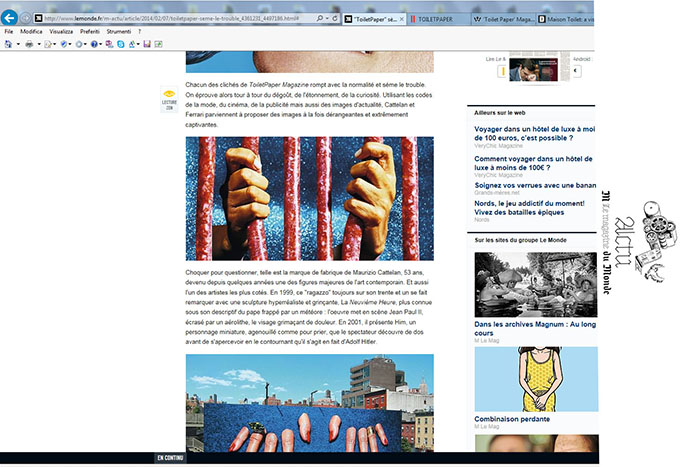This screenshot has height=467, width=680.
Task: Open the ? help menu
Action: coord(139,32)
